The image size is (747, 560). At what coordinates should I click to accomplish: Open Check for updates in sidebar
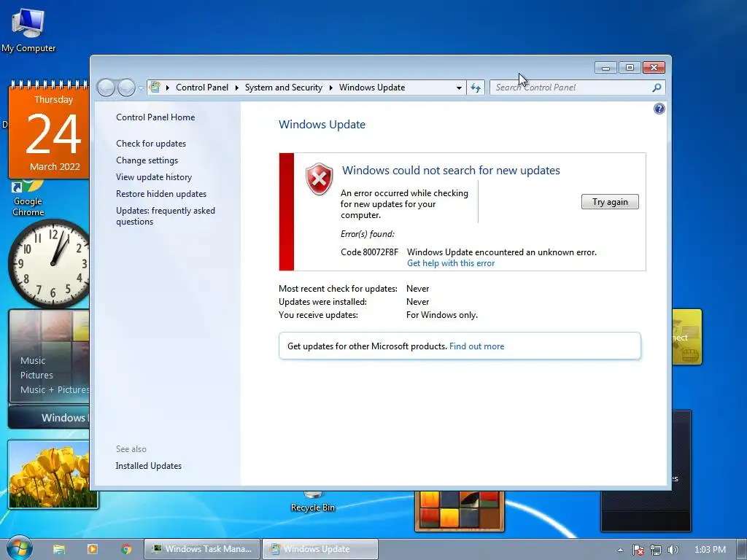(x=151, y=144)
